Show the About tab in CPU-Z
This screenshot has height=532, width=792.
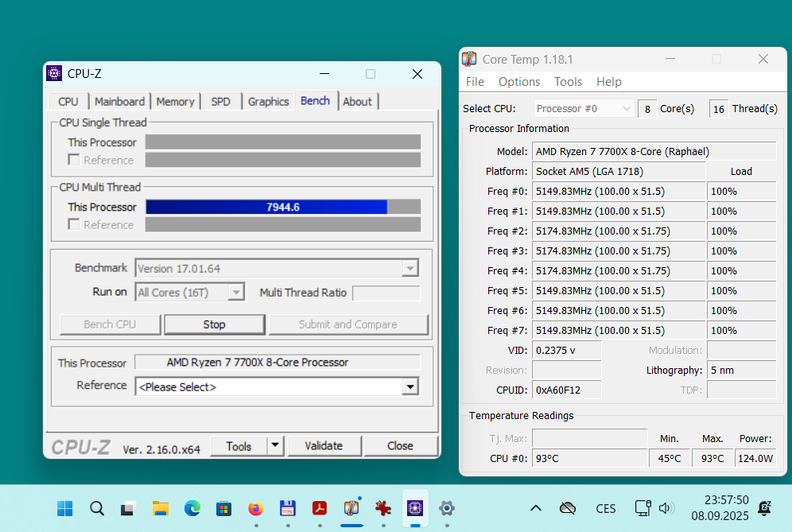point(357,102)
